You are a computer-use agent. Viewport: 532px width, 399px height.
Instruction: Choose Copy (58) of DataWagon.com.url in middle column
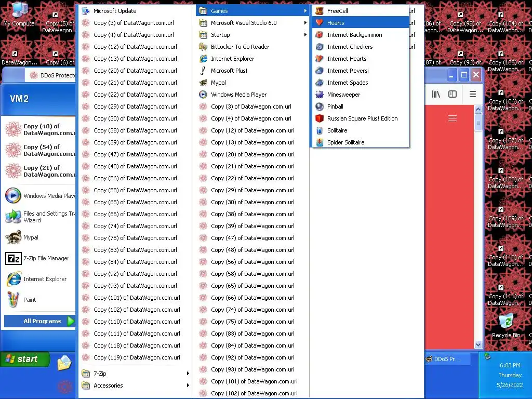[252, 274]
